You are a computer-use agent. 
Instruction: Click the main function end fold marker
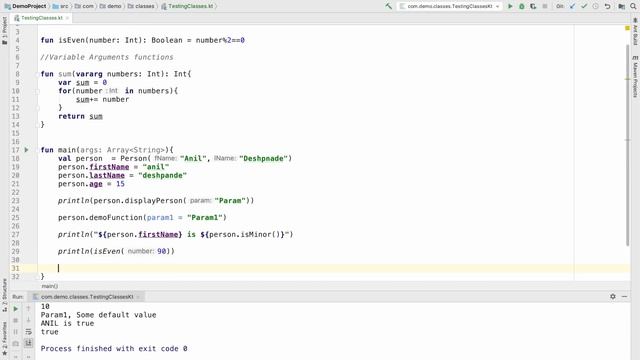[x=38, y=276]
